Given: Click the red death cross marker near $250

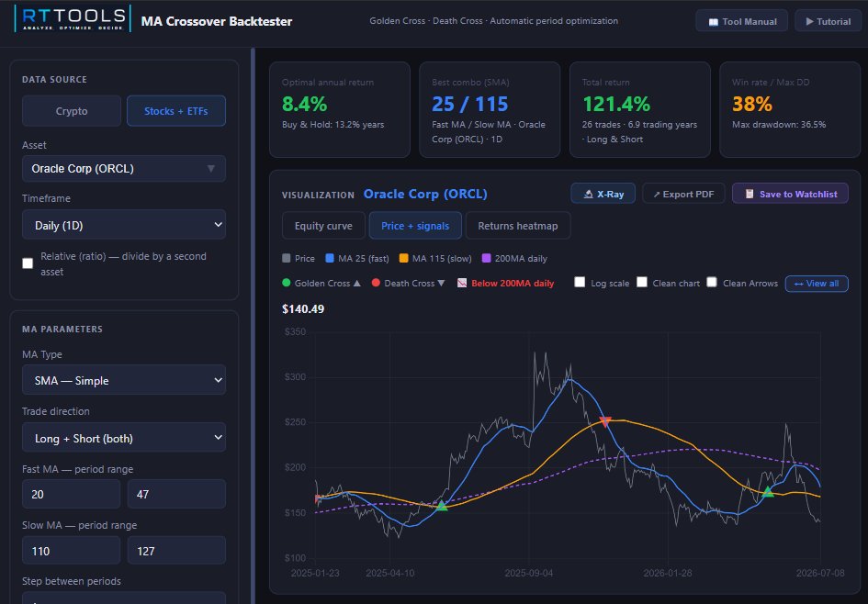Looking at the screenshot, I should 605,422.
